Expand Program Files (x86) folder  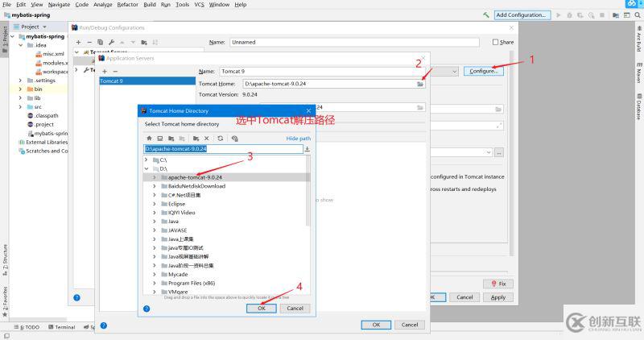click(x=155, y=284)
